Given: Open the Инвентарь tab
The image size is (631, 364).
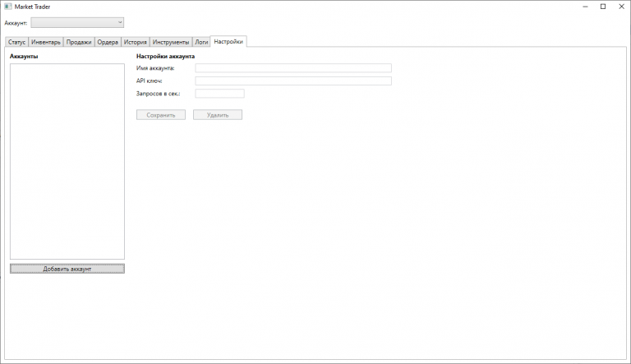Looking at the screenshot, I should (46, 42).
